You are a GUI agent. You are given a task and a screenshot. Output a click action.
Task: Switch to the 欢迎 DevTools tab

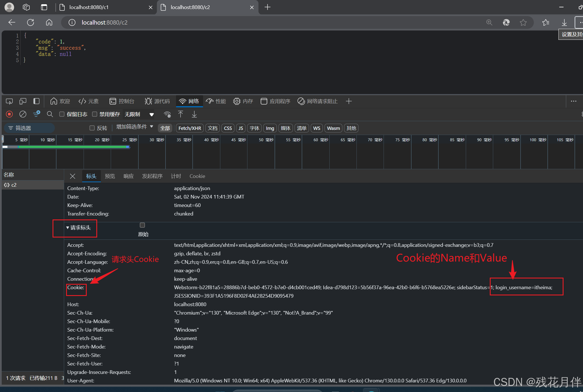pos(60,101)
